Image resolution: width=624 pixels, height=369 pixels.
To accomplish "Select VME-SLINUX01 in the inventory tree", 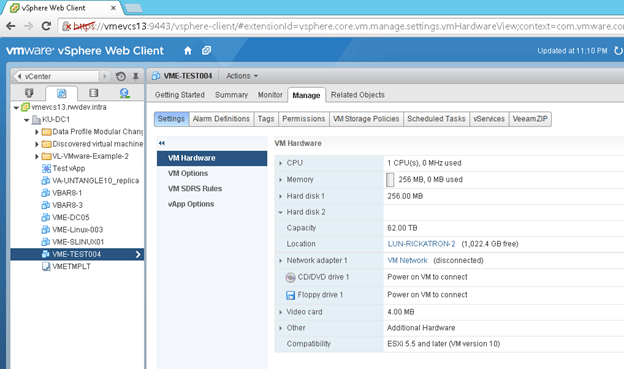I will click(78, 242).
